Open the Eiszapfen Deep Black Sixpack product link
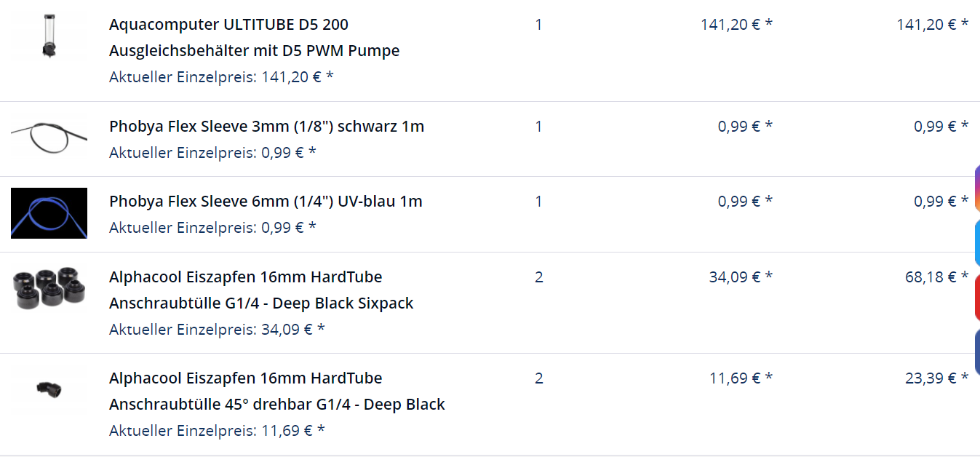Viewport: 980px width, 457px height. point(261,290)
